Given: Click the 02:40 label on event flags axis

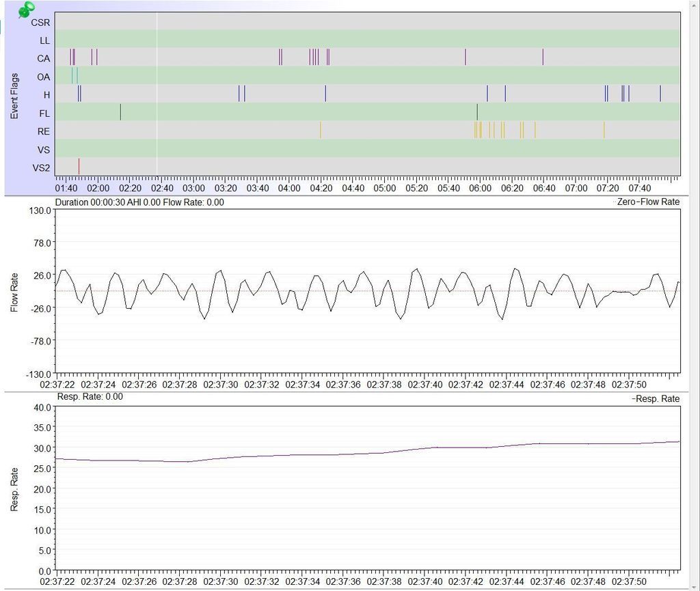Looking at the screenshot, I should click(x=162, y=188).
